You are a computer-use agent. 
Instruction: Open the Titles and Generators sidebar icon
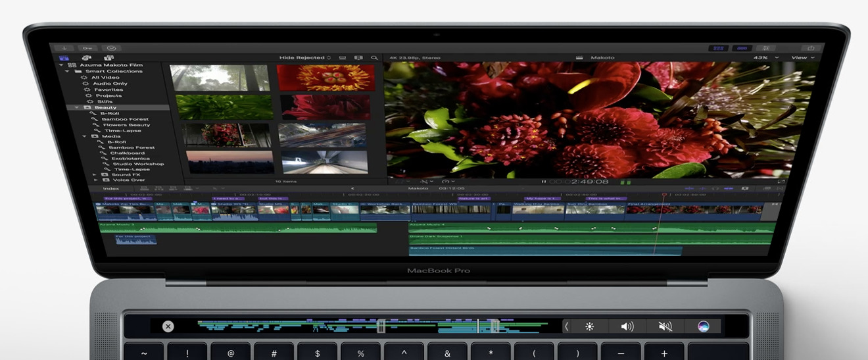click(x=108, y=58)
